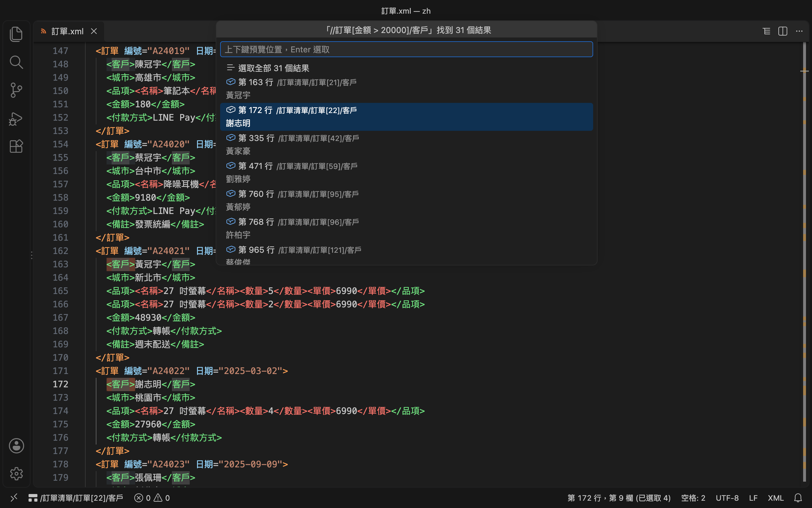
Task: Click the editor vertical scrollbar
Action: [x=804, y=262]
